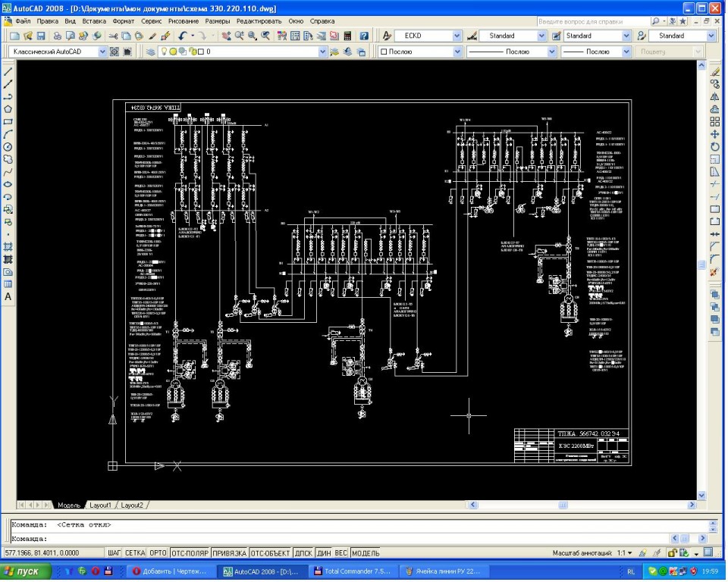Viewport: 728px width, 582px height.
Task: Activate the Rotate tool
Action: 714,147
